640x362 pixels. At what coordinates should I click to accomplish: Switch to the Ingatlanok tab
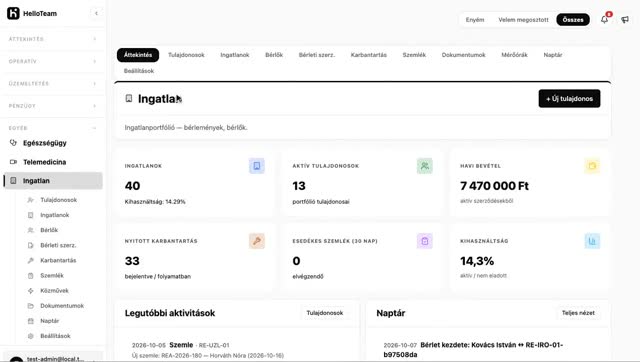click(235, 55)
